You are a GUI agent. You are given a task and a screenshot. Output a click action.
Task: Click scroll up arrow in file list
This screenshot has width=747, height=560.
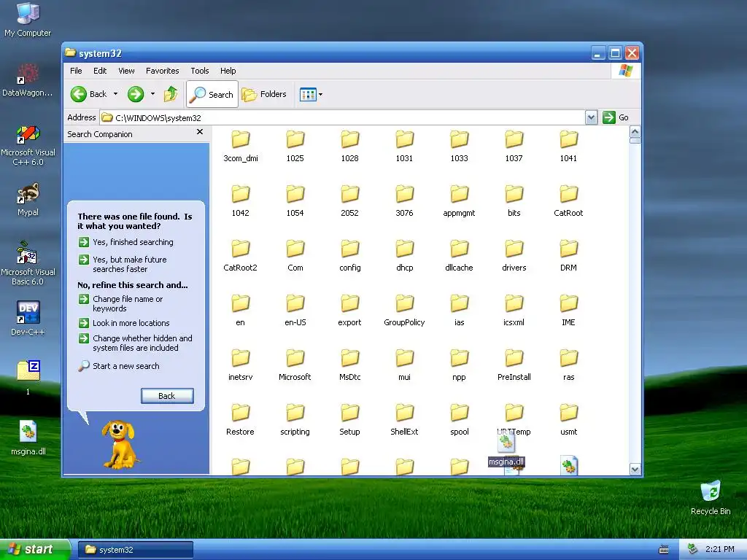635,131
